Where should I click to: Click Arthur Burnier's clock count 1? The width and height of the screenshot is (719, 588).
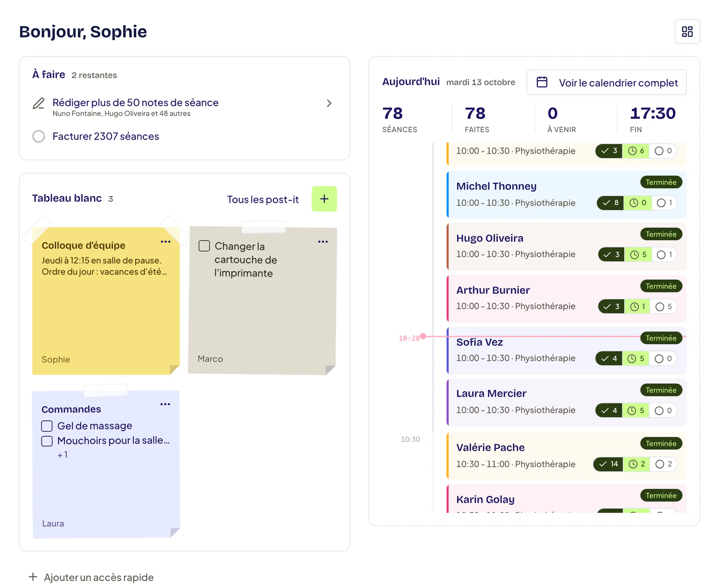(x=637, y=307)
